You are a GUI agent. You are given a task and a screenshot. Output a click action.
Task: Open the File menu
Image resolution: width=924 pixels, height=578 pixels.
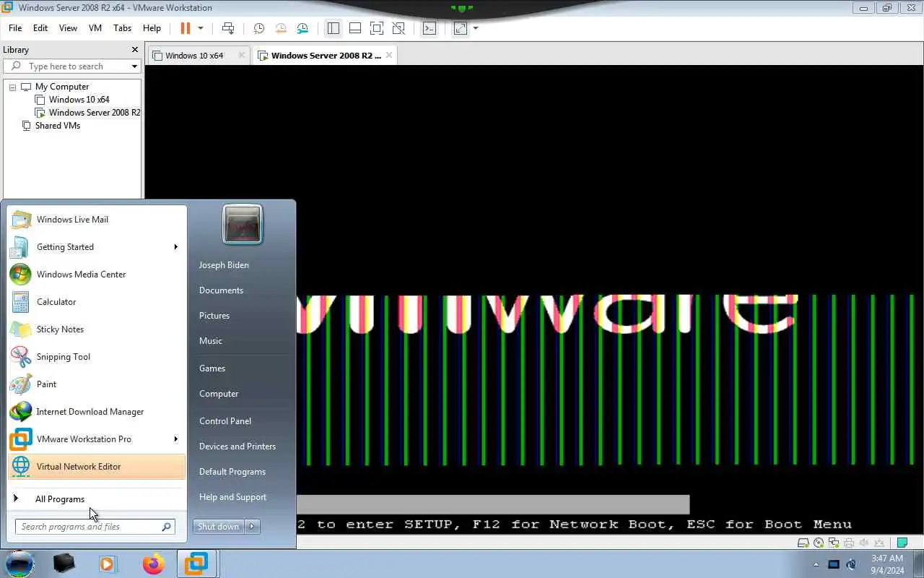point(15,28)
